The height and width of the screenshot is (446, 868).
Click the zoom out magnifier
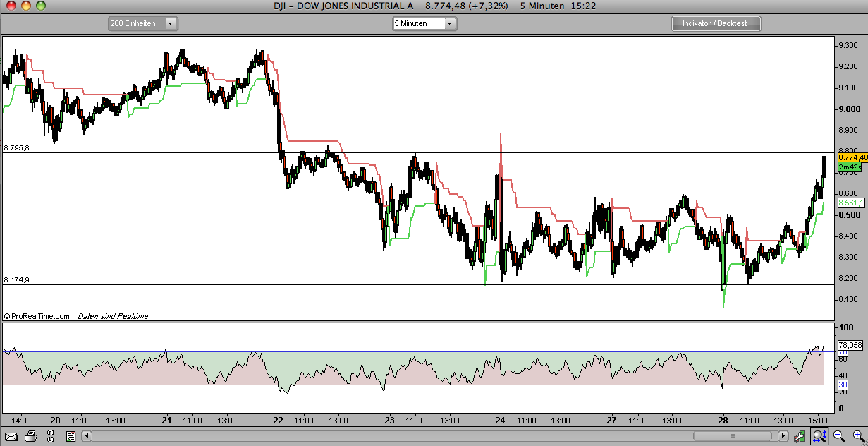839,436
